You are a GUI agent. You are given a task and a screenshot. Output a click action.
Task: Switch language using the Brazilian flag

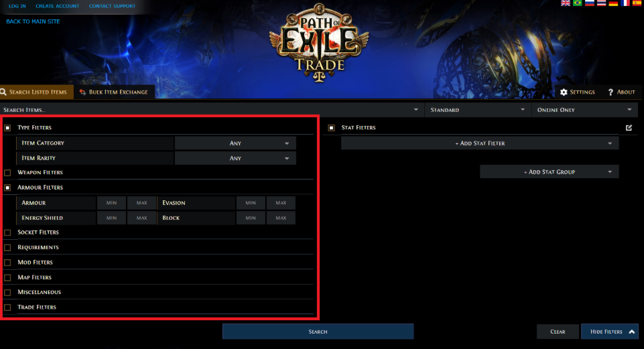click(x=578, y=3)
